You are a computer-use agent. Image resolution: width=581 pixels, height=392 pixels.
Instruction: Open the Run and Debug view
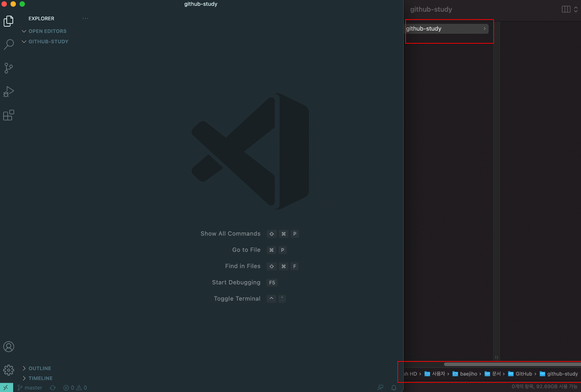(x=9, y=92)
